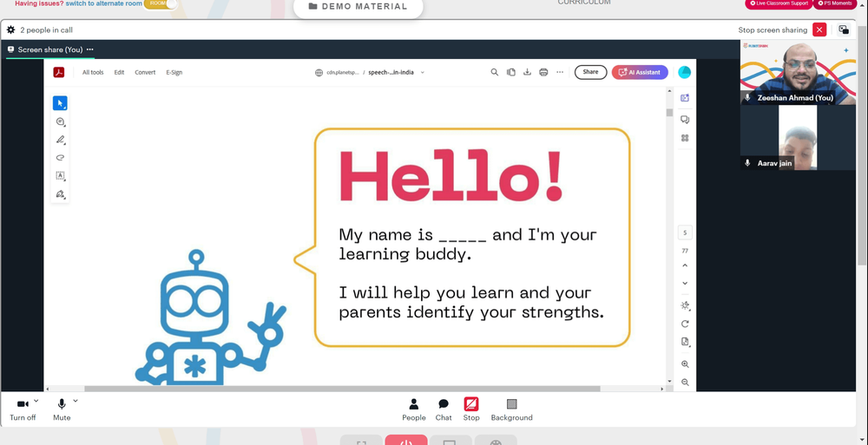Click the globe icon before cdn.planetsp

319,73
